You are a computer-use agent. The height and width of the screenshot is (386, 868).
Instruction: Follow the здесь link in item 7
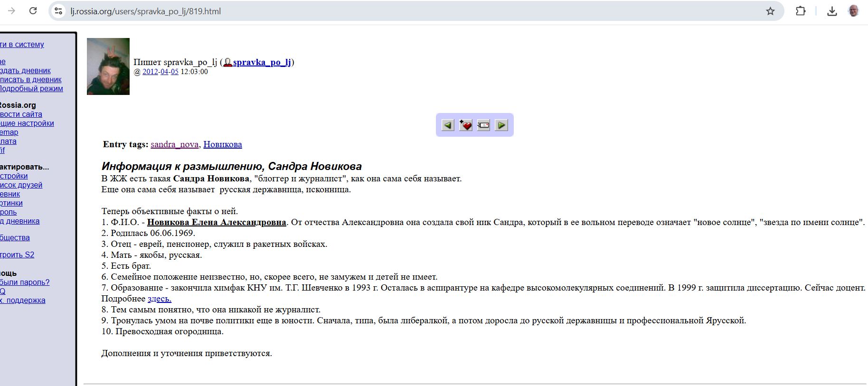(160, 299)
